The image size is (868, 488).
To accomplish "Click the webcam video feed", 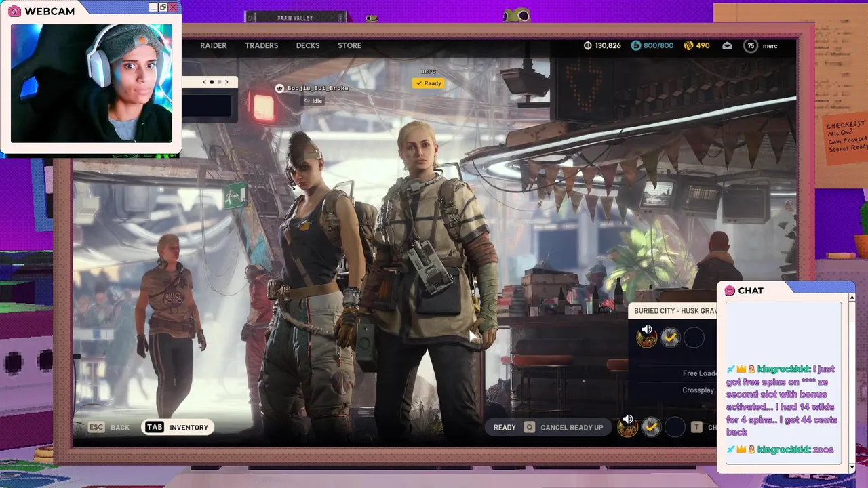I will pos(92,83).
